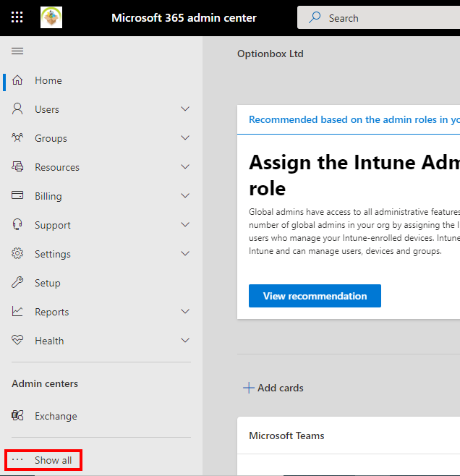Image resolution: width=460 pixels, height=476 pixels.
Task: Expand the Health section chevron
Action: tap(185, 341)
